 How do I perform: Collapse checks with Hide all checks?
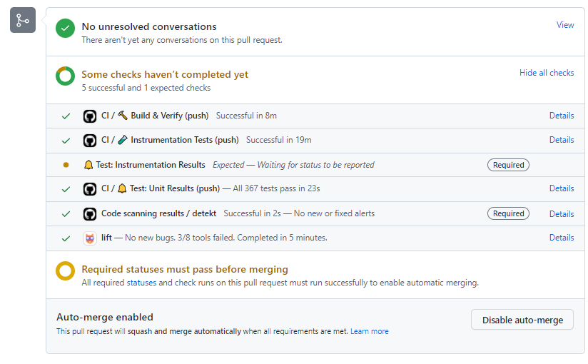point(547,72)
